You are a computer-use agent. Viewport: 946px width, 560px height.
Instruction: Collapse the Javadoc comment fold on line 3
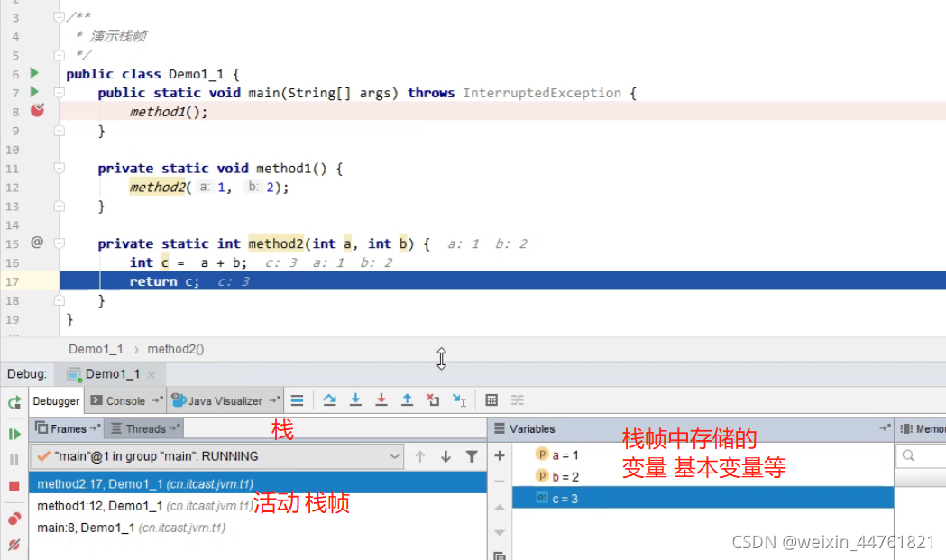(x=60, y=17)
